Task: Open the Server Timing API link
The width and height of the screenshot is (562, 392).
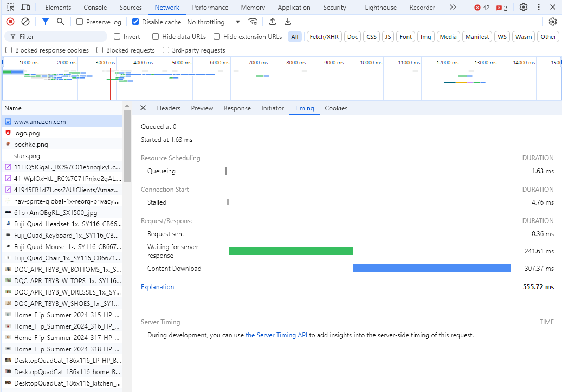Action: (x=276, y=335)
